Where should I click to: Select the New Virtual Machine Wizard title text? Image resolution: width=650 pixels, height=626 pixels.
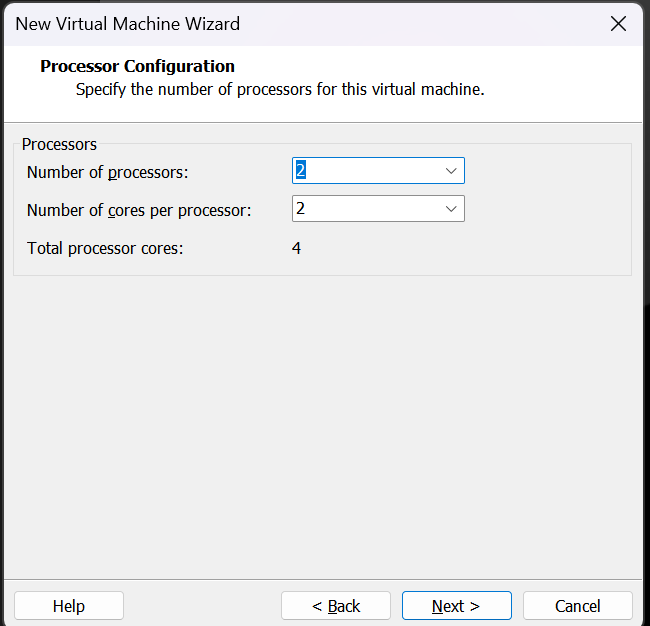[128, 24]
